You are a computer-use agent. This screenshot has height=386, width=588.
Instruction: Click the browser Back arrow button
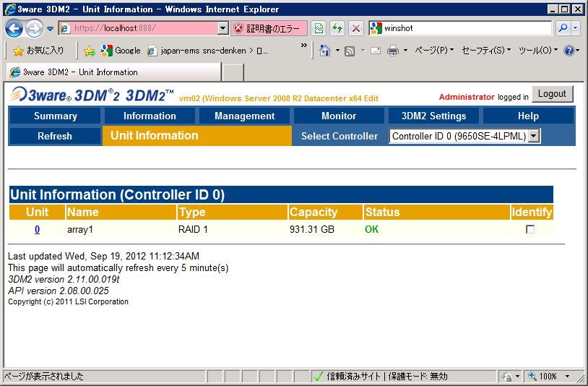coord(14,28)
